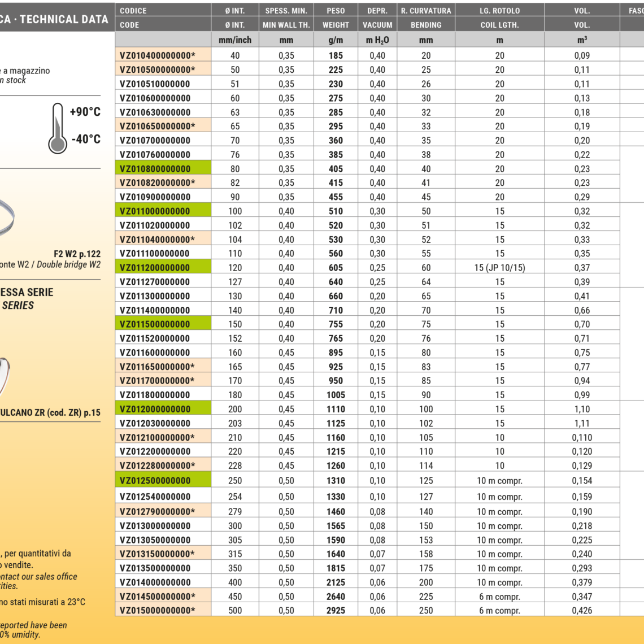The height and width of the screenshot is (644, 644).
Task: Click the m H2O unit header cell
Action: coord(377,40)
